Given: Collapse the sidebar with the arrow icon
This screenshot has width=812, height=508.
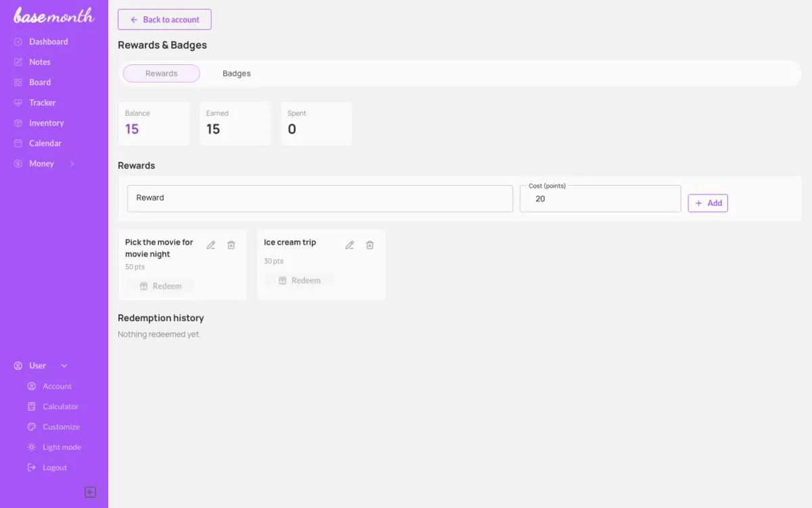Looking at the screenshot, I should pos(90,492).
